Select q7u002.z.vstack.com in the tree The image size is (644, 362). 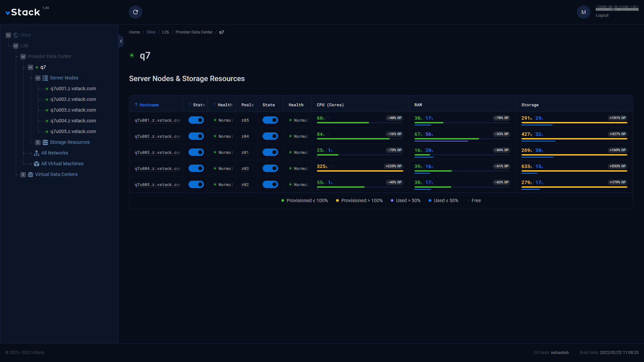click(x=73, y=99)
